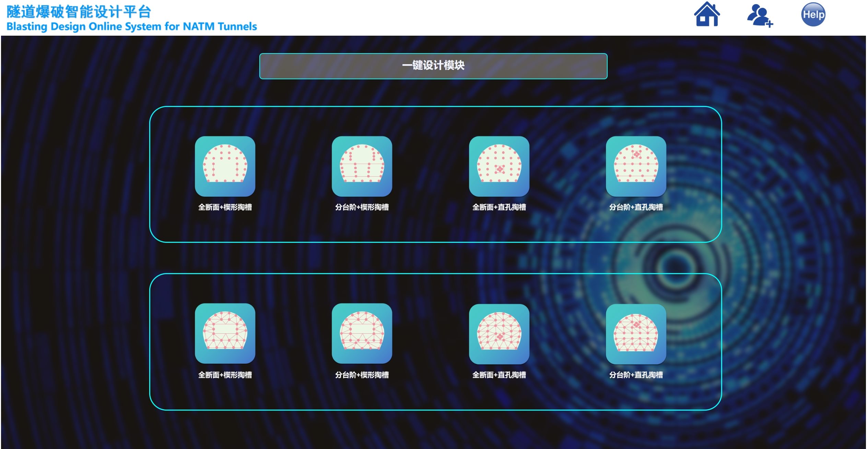Open the Help button
The width and height of the screenshot is (868, 449).
tap(813, 14)
